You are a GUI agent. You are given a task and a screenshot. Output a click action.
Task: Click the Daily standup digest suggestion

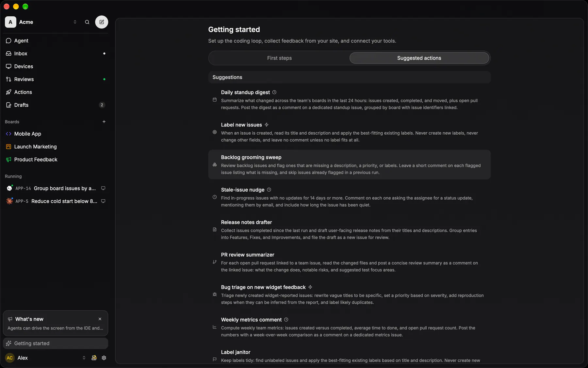[x=350, y=100]
